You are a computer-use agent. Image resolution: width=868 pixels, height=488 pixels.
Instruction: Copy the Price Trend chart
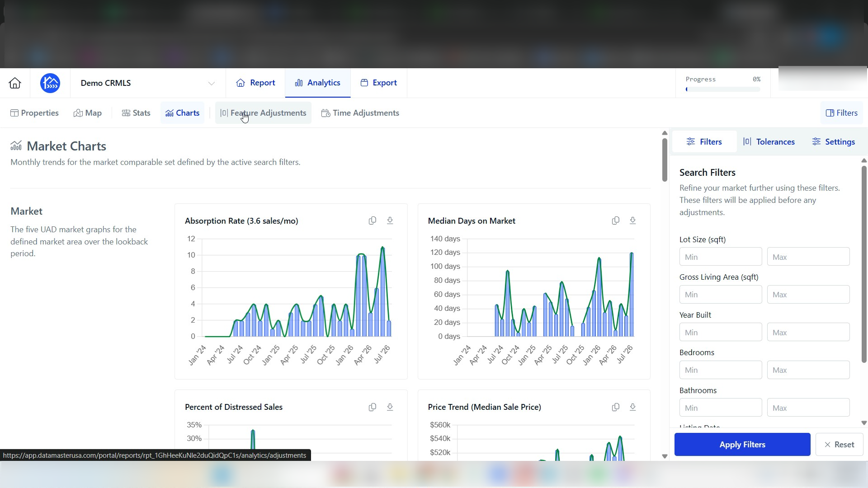(x=616, y=407)
